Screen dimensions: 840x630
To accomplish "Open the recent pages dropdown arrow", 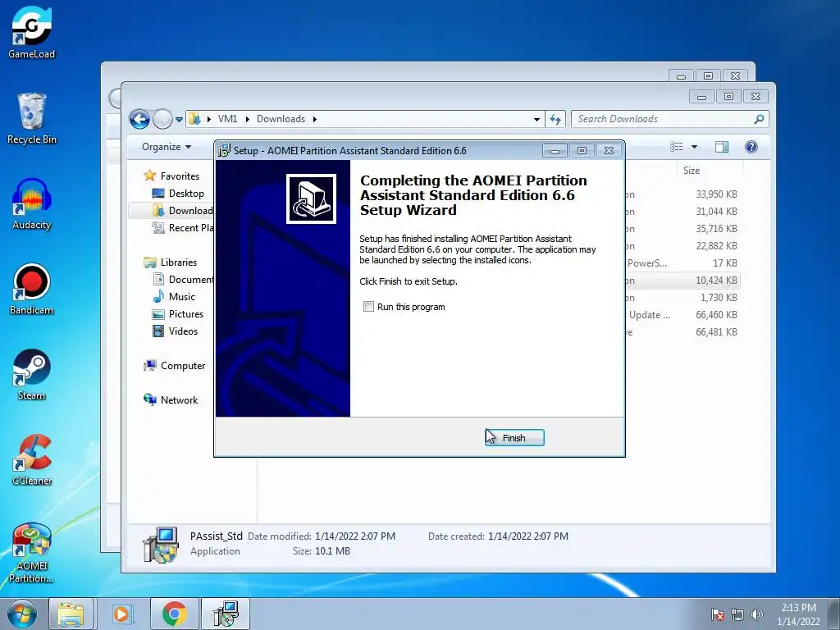I will pos(179,120).
